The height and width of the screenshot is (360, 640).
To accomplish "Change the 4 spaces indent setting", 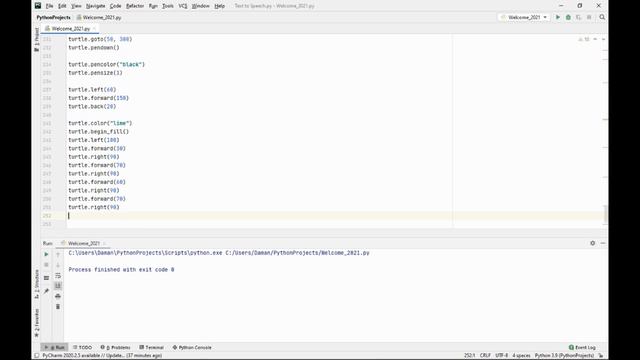I will (521, 356).
